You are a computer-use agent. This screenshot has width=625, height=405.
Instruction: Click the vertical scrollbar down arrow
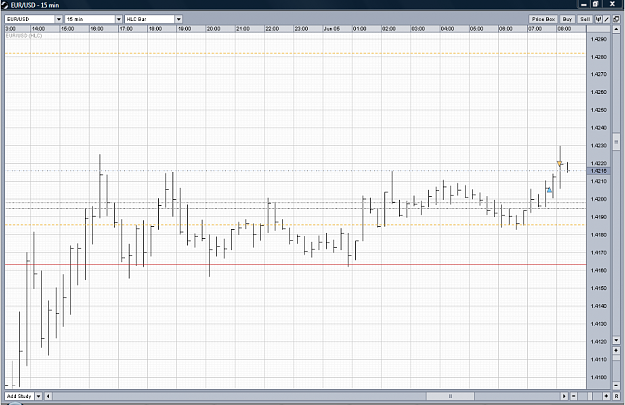coord(616,340)
